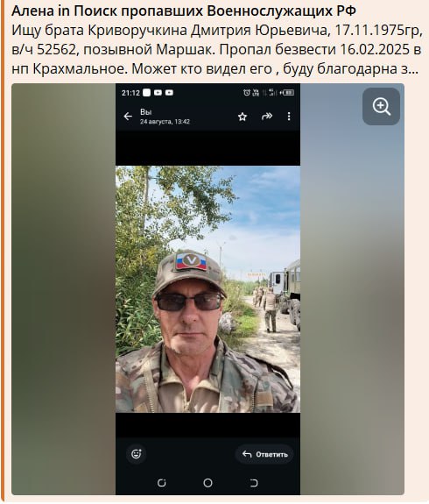Click the truncated post text to expand
Screen dimensions: 429x504
(x=216, y=49)
